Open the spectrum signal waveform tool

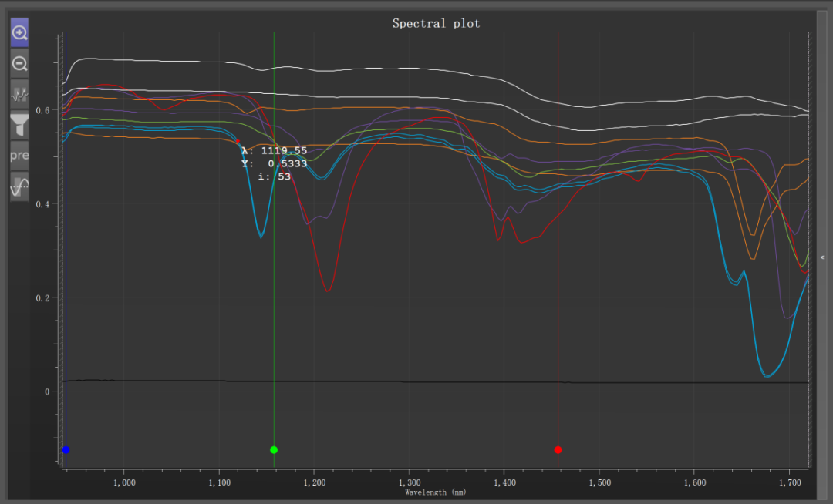pos(19,95)
